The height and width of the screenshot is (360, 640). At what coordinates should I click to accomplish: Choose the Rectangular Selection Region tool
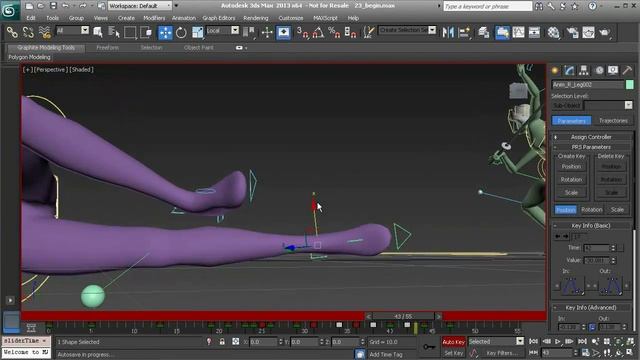(130, 32)
